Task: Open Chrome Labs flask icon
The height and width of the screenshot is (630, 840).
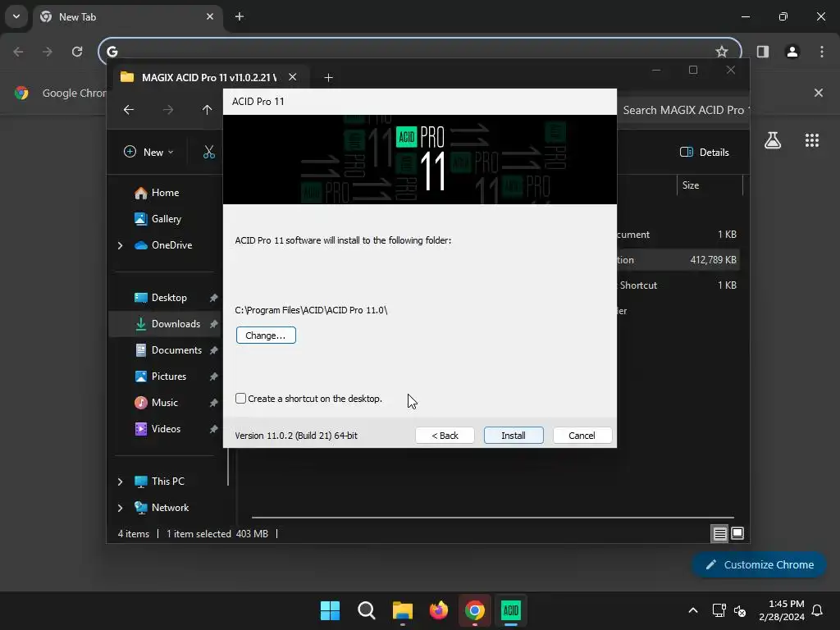Action: tap(773, 140)
